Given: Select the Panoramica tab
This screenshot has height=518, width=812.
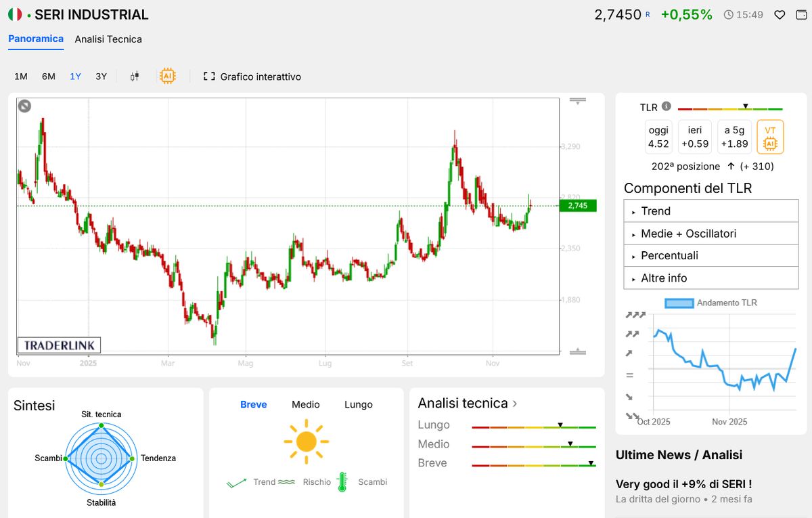Looking at the screenshot, I should pos(35,39).
